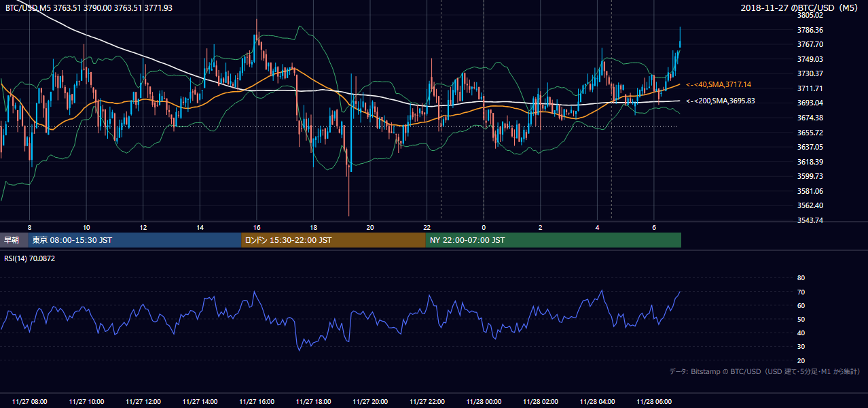Select the 200 SMA 3695.83 label
This screenshot has height=408, width=868.
pyautogui.click(x=721, y=101)
